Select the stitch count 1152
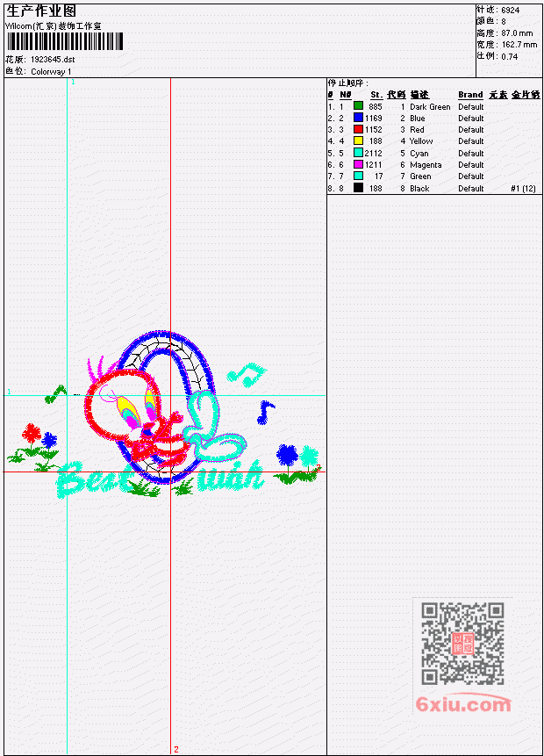The width and height of the screenshot is (544, 756). [x=374, y=130]
